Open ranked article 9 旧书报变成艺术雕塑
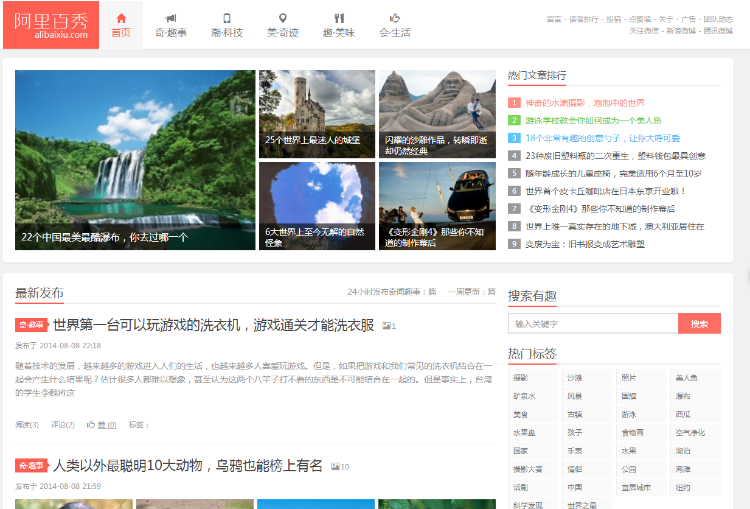 tap(585, 244)
